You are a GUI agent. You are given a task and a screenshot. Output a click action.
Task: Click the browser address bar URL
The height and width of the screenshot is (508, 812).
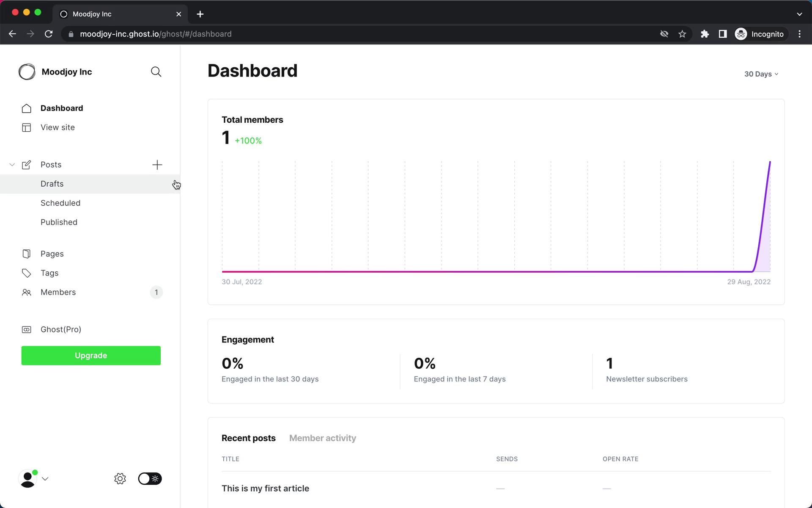(156, 34)
